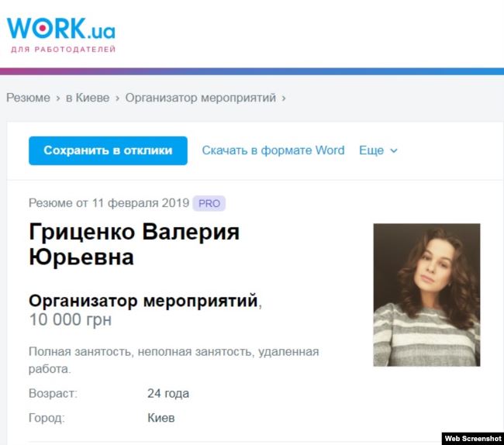Viewport: 504px width, 445px height.
Task: Select Организатор мероприятий in the breadcrumb
Action: coord(201,98)
